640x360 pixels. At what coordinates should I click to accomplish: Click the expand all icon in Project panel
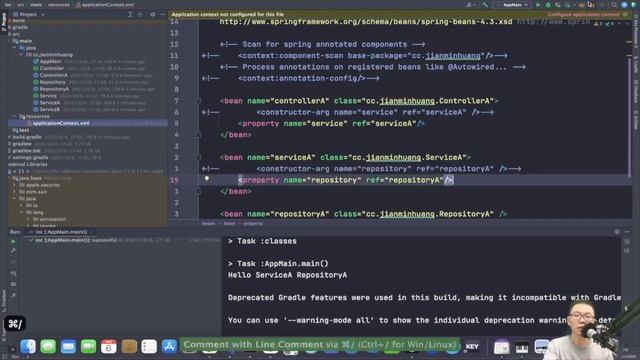[130, 14]
